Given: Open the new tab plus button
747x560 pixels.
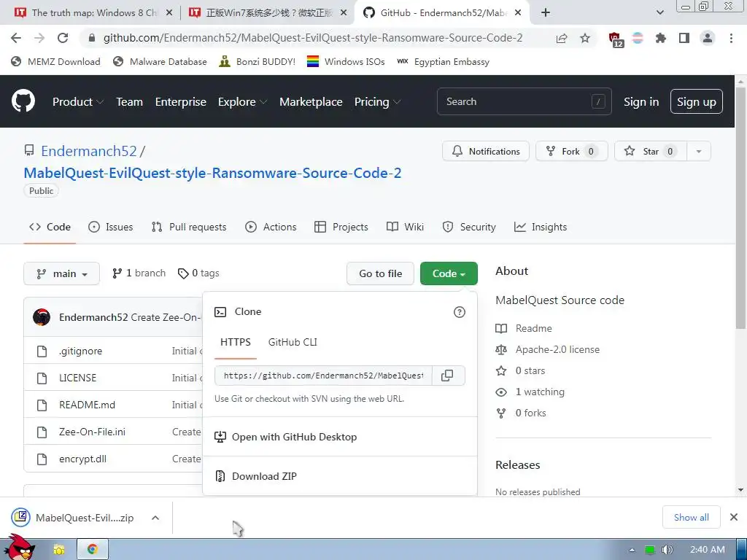Looking at the screenshot, I should (x=546, y=13).
